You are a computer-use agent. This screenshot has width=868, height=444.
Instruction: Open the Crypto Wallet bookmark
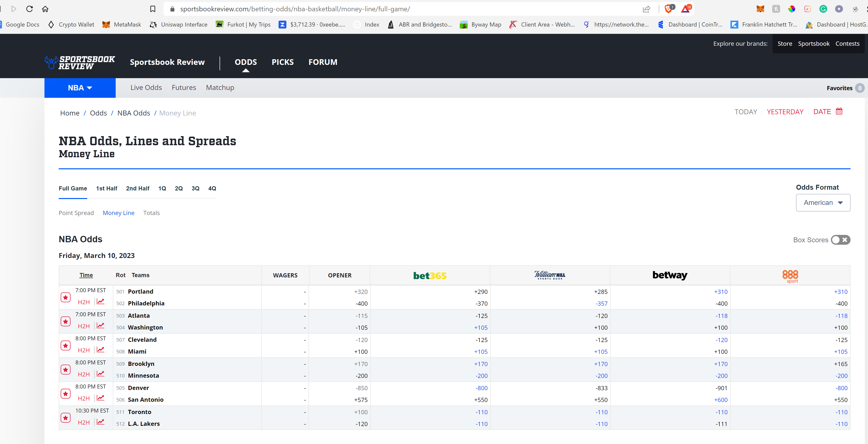pyautogui.click(x=71, y=24)
